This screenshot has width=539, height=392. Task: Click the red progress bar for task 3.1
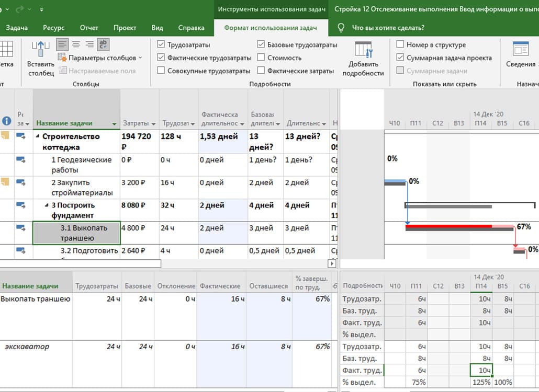click(x=448, y=226)
